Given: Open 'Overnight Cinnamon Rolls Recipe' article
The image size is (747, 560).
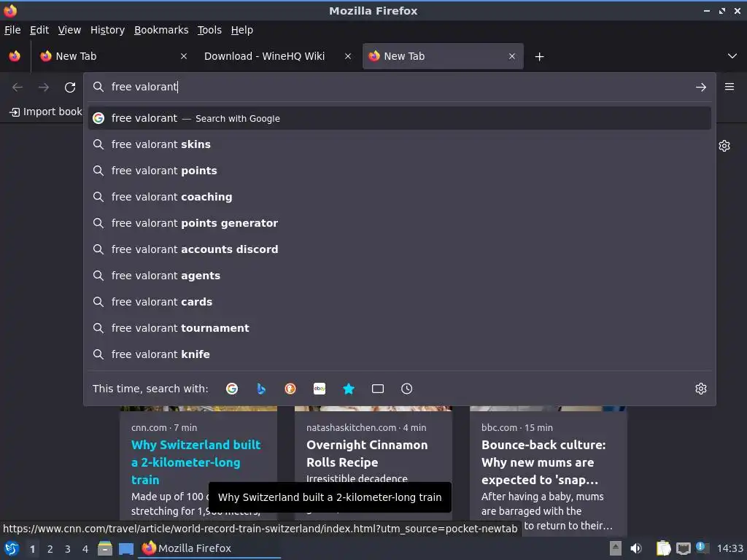Looking at the screenshot, I should (367, 454).
